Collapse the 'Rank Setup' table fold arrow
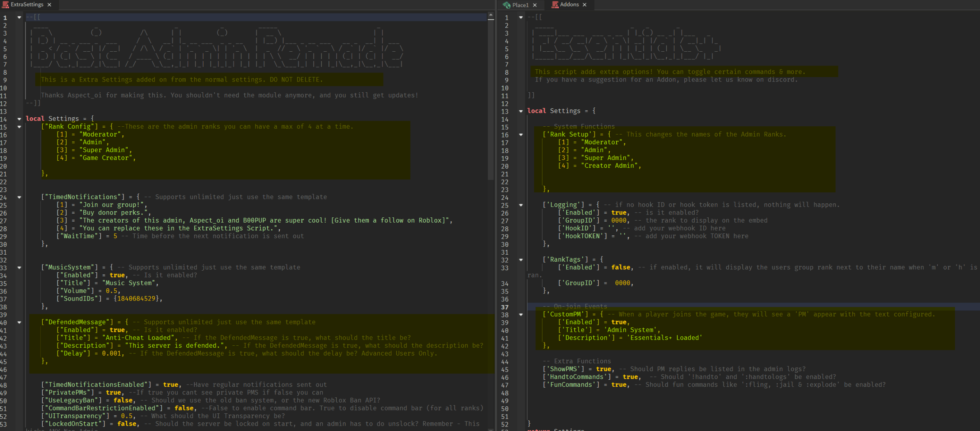The image size is (980, 431). tap(521, 135)
